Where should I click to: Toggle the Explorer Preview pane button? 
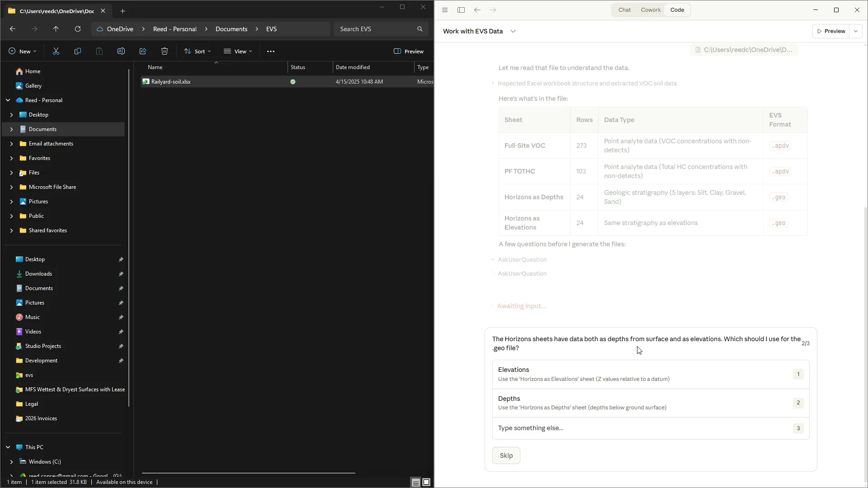(x=409, y=52)
